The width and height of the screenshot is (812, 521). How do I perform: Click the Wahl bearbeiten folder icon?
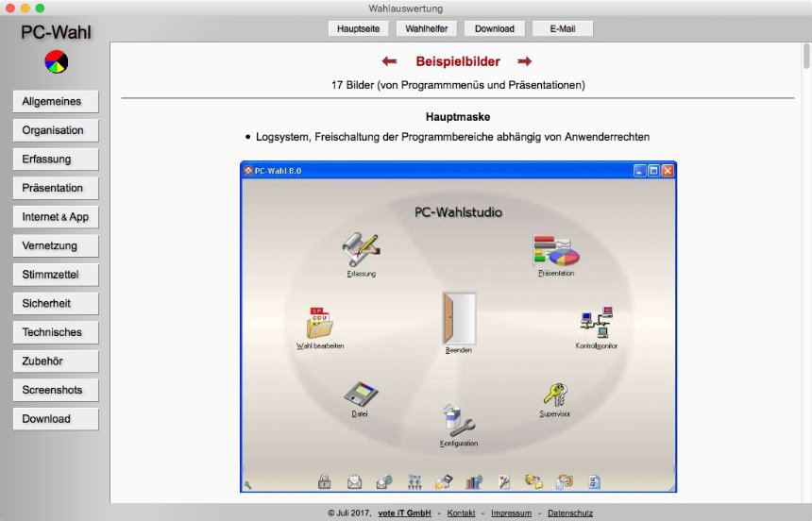[319, 323]
